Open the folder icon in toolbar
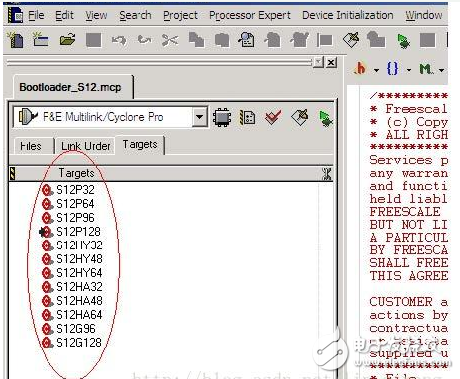This screenshot has height=379, width=460. point(67,40)
